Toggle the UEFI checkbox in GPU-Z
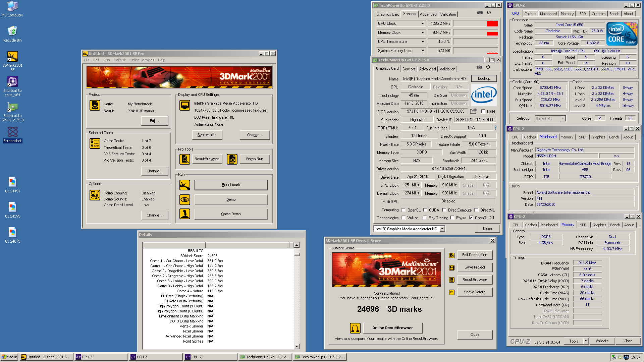Screen dimensions: 644x362 [x=483, y=112]
